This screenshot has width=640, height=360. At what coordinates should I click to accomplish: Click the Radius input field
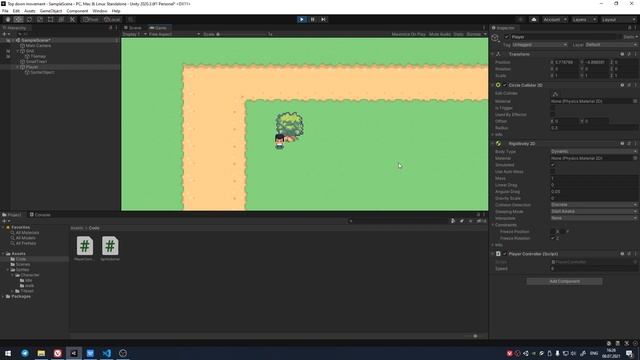point(594,128)
